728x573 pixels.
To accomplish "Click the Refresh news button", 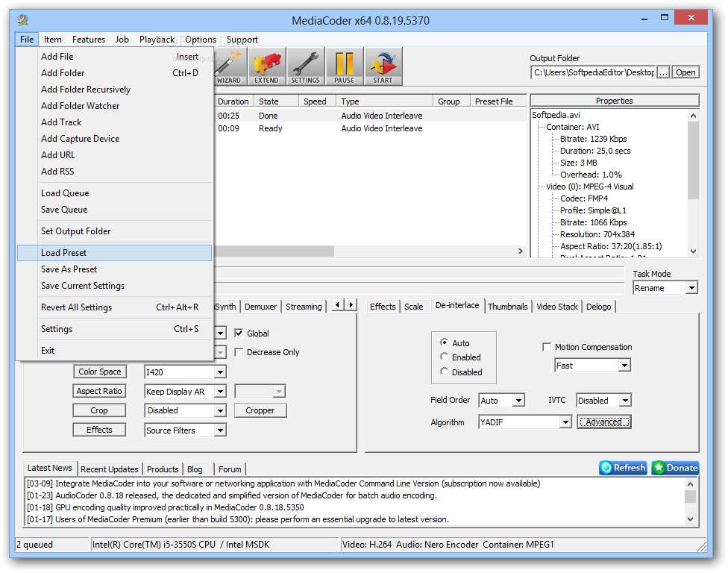I will (x=623, y=468).
